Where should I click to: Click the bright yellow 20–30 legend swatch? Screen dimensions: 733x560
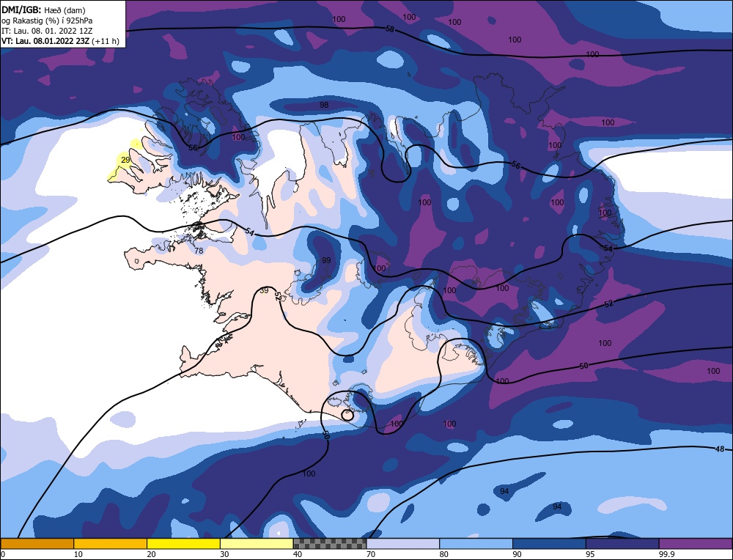[x=183, y=544]
